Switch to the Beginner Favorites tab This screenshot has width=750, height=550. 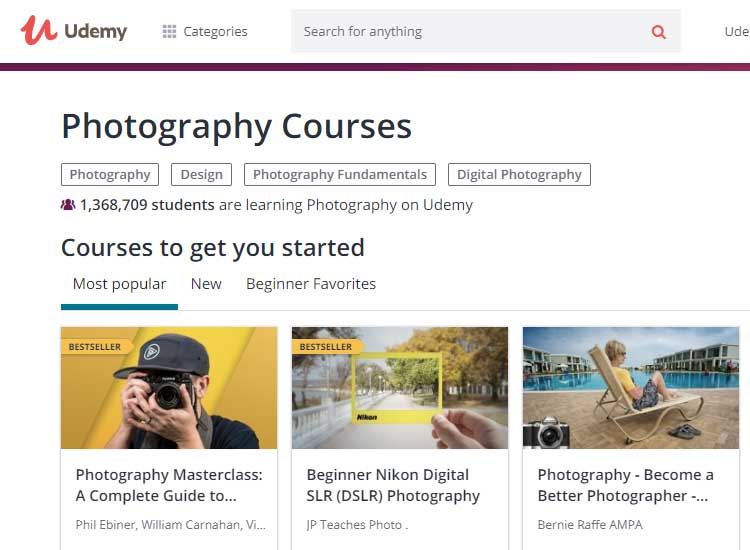tap(311, 284)
